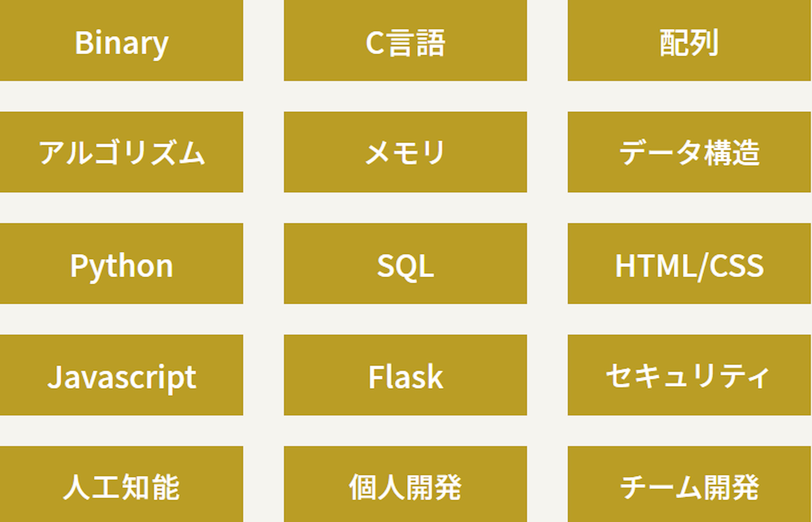Open the HTML/CSS tag

(x=689, y=263)
